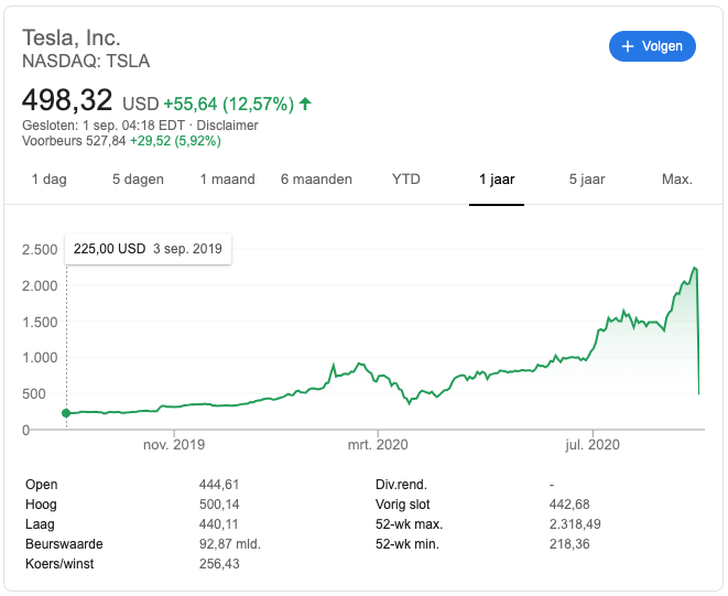Click the green dot marker on chart start
The height and width of the screenshot is (596, 728).
click(x=66, y=413)
